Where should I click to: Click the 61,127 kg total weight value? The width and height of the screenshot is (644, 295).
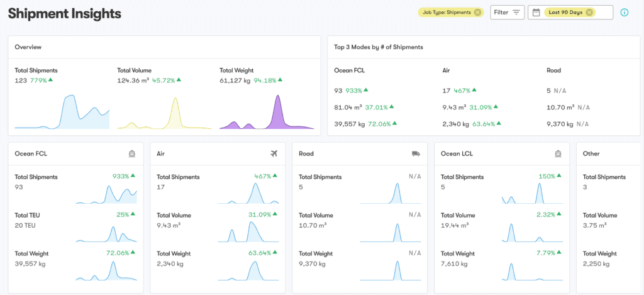tap(235, 80)
